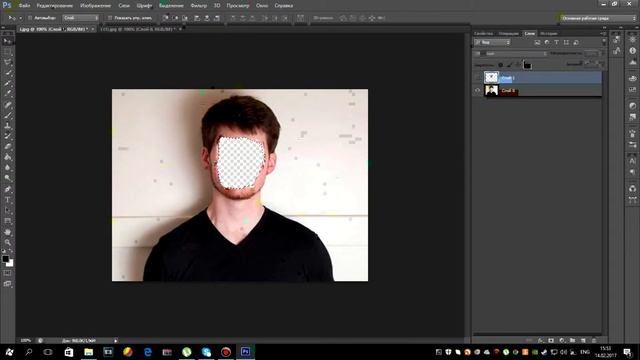The image size is (640, 360).
Task: Open the layer blend mode dropdown
Action: click(511, 53)
